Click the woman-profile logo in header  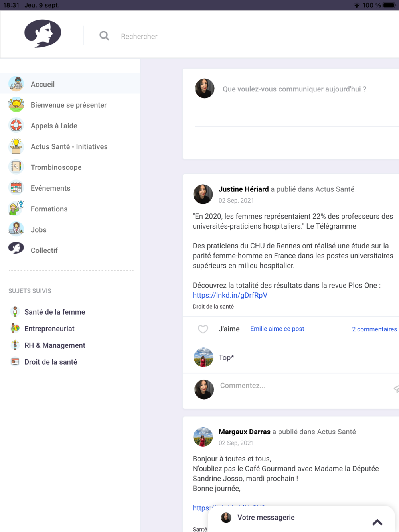[x=43, y=33]
